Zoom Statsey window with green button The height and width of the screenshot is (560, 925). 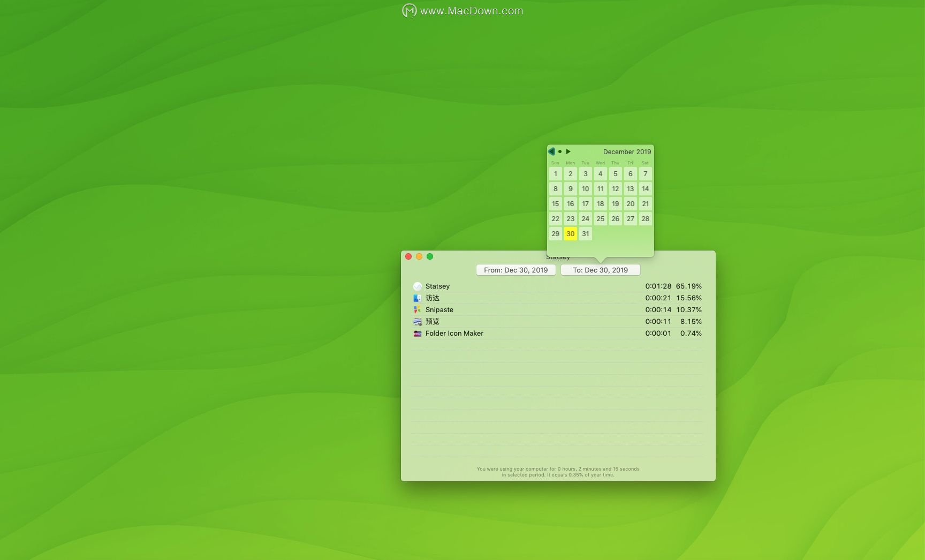coord(430,256)
